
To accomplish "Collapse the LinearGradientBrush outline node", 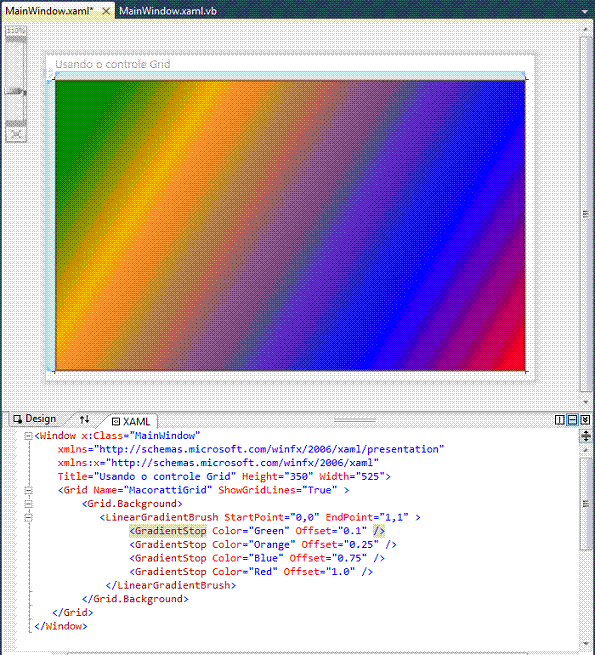I will (x=28, y=518).
